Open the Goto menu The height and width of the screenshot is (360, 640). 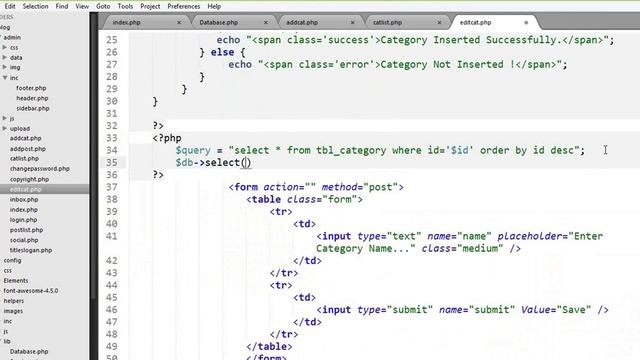(x=103, y=7)
